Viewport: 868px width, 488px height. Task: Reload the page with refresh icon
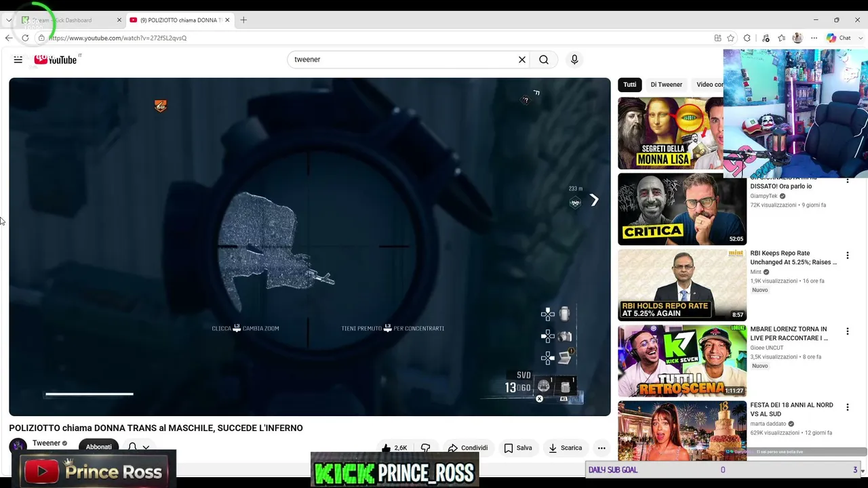click(x=25, y=38)
